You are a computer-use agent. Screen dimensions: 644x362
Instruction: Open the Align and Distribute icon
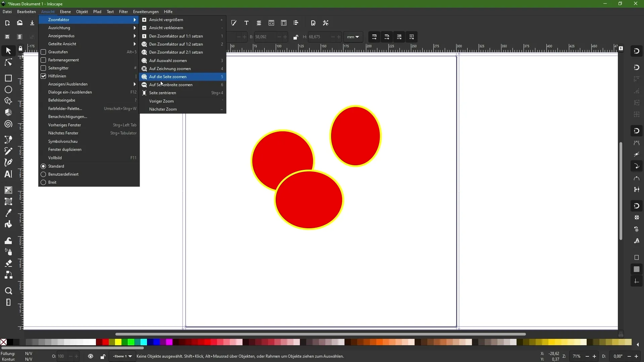(x=296, y=23)
